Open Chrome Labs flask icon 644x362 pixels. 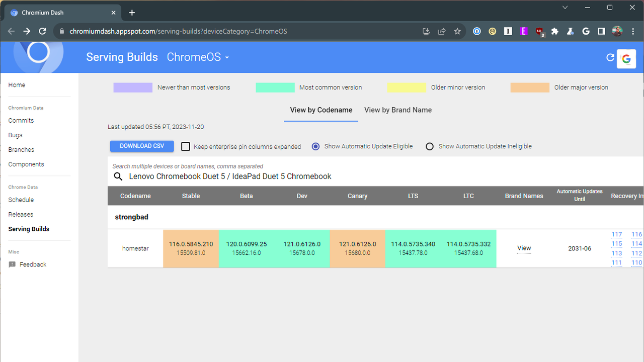coord(570,31)
